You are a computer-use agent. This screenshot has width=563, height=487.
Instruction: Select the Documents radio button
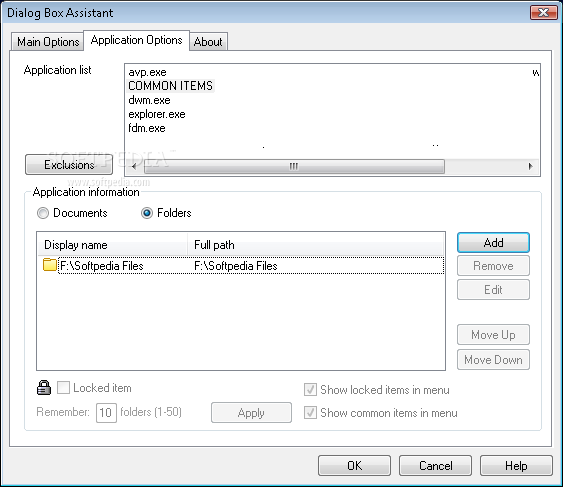tap(43, 213)
